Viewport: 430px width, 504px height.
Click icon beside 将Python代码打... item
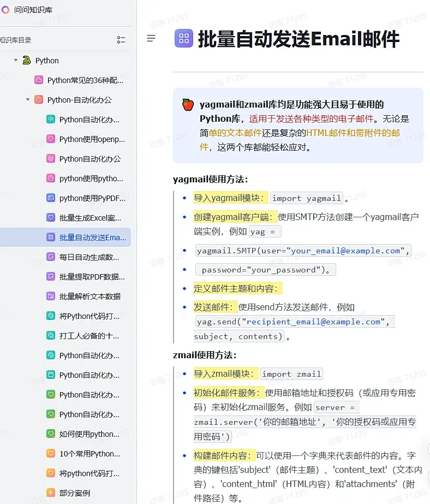tap(51, 316)
